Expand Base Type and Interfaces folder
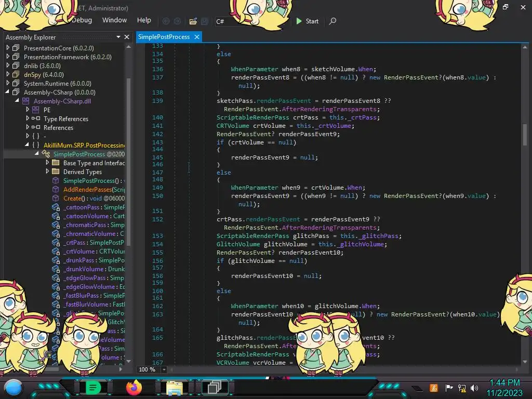This screenshot has height=399, width=532. [x=47, y=163]
